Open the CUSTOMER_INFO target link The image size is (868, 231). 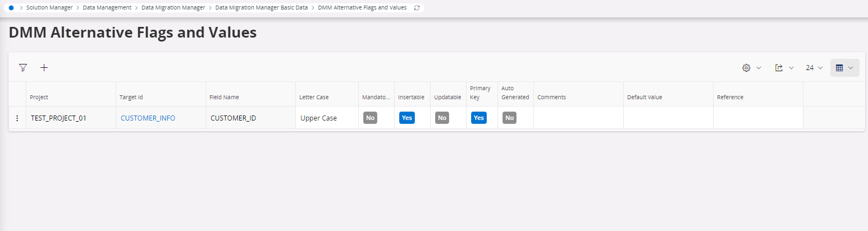[148, 118]
